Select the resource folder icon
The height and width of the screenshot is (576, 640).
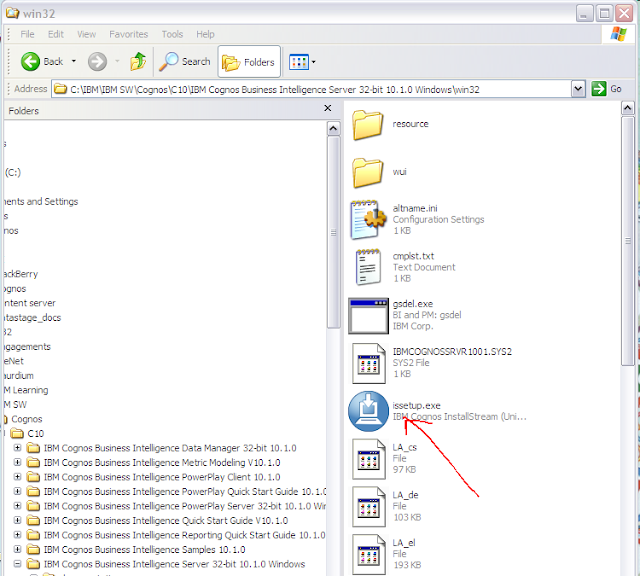click(367, 125)
